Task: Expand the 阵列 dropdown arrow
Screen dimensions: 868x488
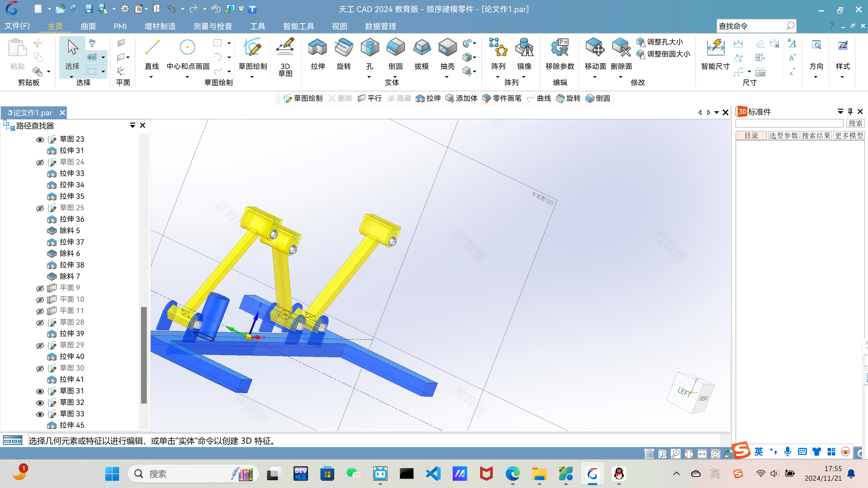Action: tap(498, 77)
